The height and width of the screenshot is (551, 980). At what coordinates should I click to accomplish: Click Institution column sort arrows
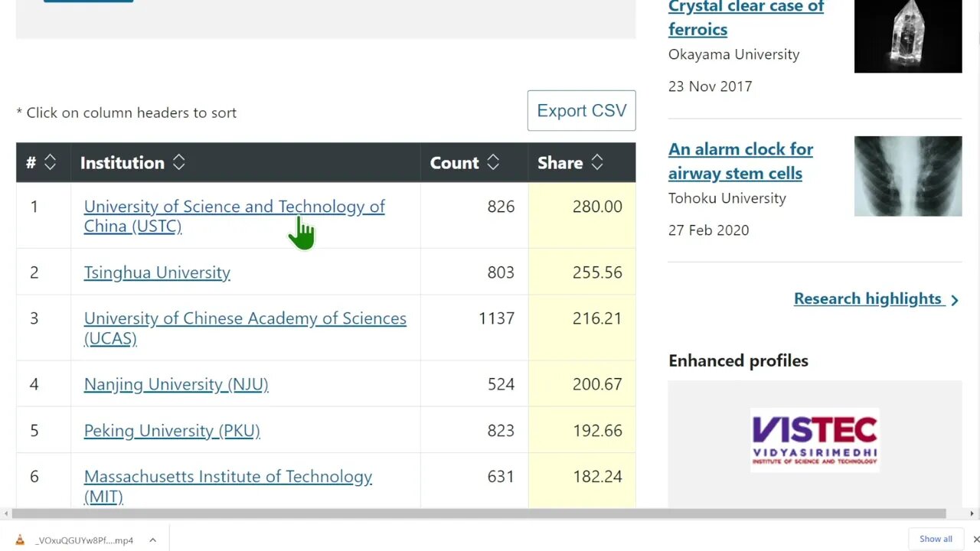pyautogui.click(x=178, y=162)
